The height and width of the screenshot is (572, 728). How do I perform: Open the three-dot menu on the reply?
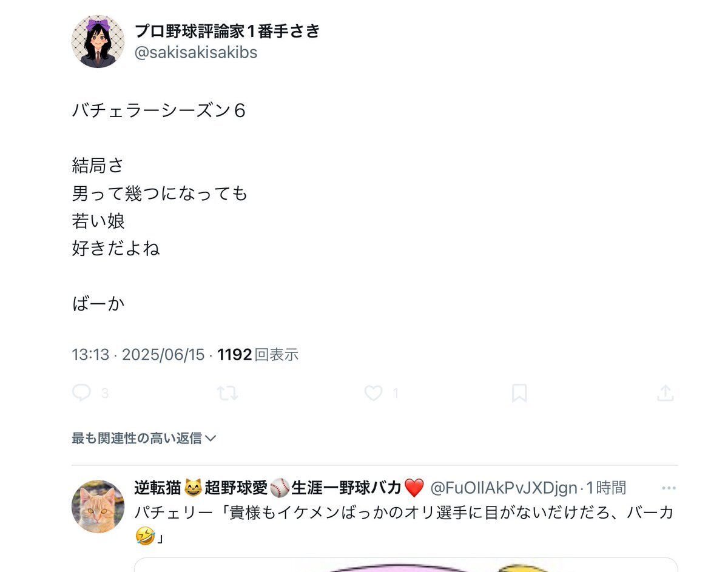[x=669, y=488]
